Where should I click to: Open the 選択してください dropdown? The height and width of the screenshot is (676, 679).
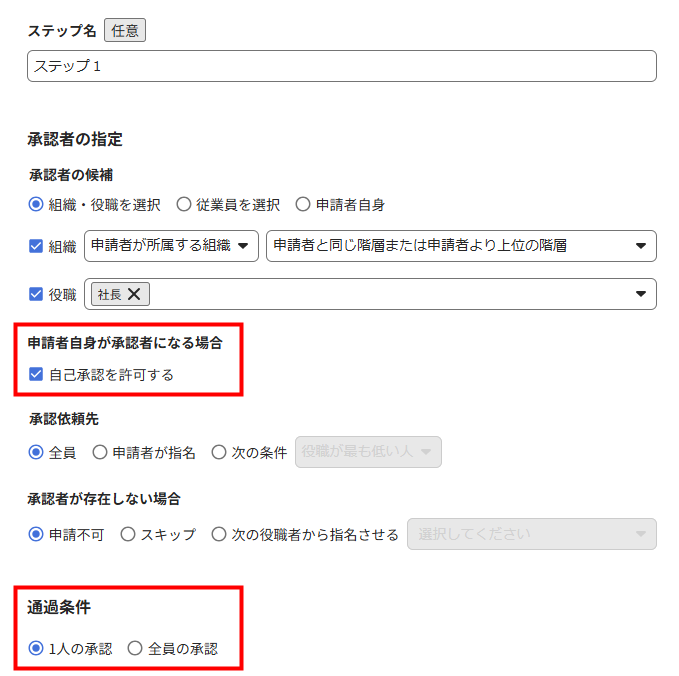coord(532,534)
